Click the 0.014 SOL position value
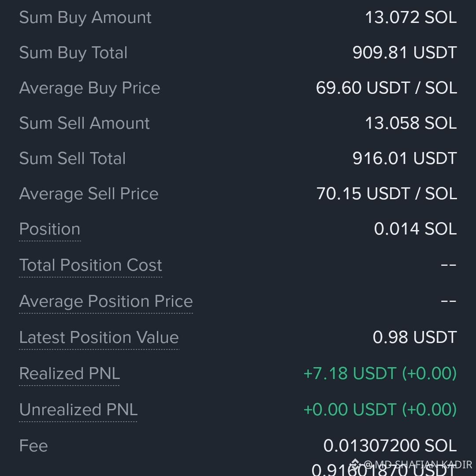 point(415,229)
